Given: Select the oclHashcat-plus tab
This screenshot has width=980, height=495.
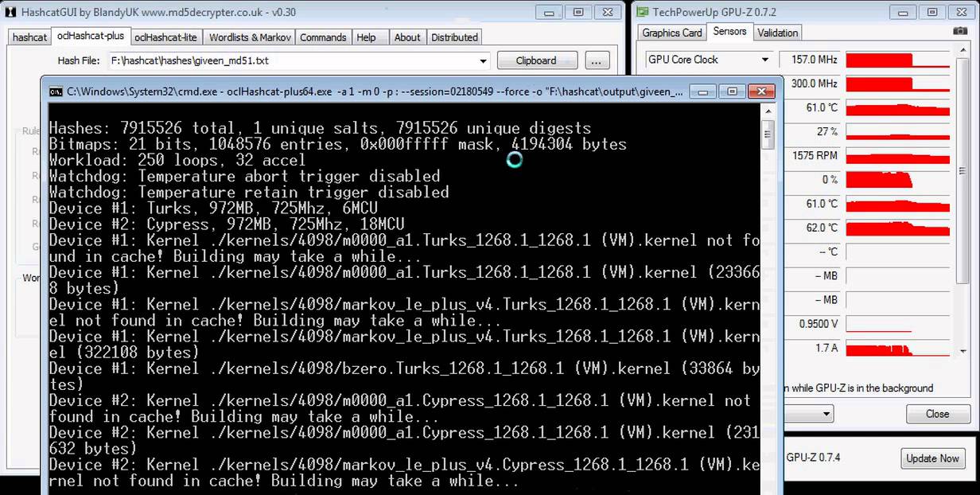Looking at the screenshot, I should tap(91, 36).
